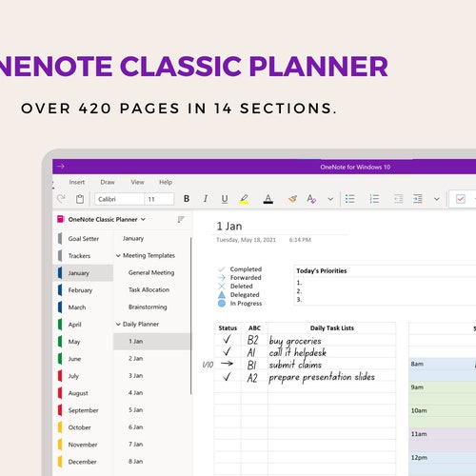The height and width of the screenshot is (476, 476).
Task: Decrease the paragraph indent
Action: pos(399,199)
